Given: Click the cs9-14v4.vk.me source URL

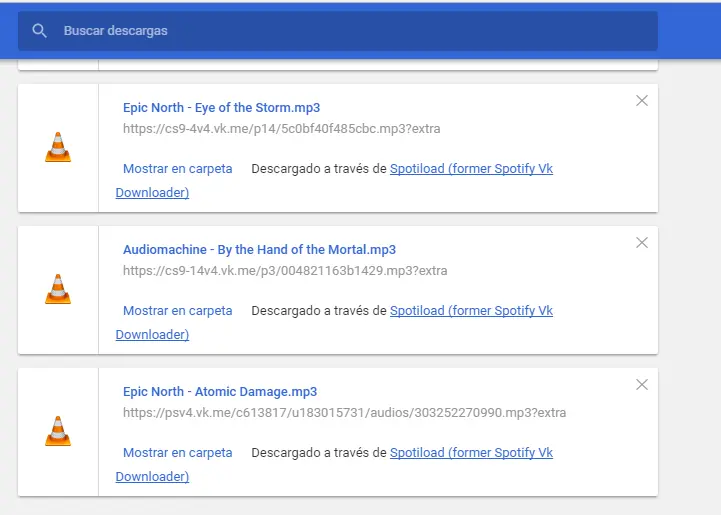Looking at the screenshot, I should pyautogui.click(x=285, y=271).
